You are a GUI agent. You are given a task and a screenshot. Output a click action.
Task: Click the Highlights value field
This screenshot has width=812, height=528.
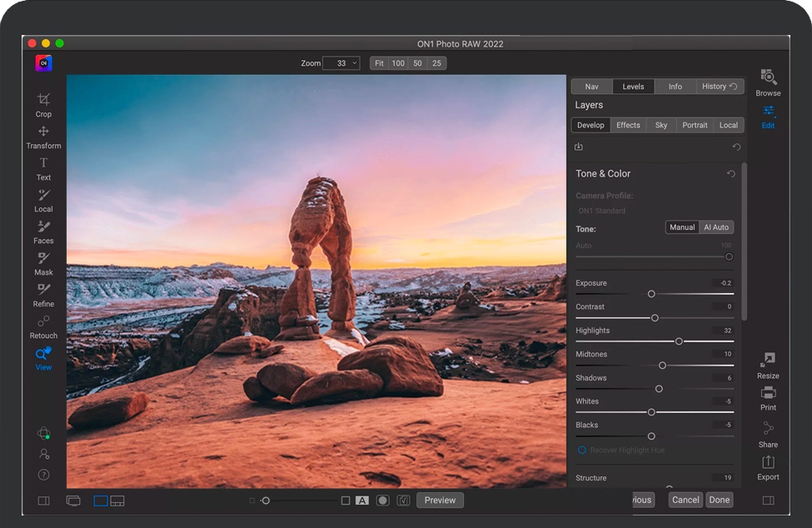(725, 331)
